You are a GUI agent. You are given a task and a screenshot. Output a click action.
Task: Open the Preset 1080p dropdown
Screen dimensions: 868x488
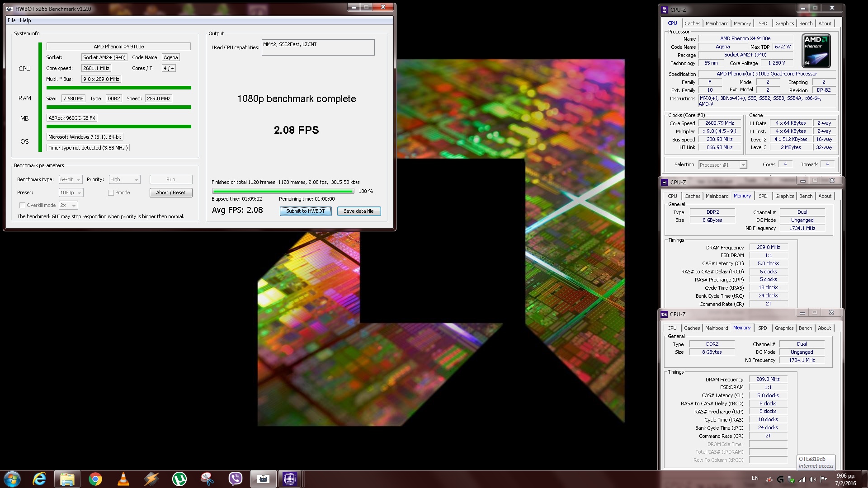click(71, 192)
